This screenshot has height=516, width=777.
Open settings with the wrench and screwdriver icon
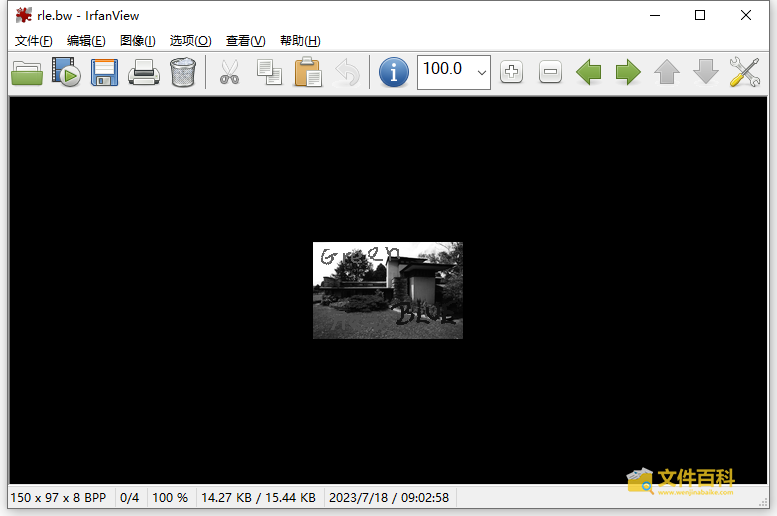tap(745, 72)
